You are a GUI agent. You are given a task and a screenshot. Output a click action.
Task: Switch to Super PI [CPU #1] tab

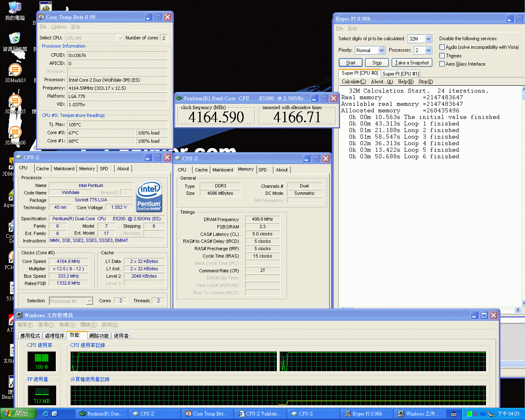click(x=401, y=74)
